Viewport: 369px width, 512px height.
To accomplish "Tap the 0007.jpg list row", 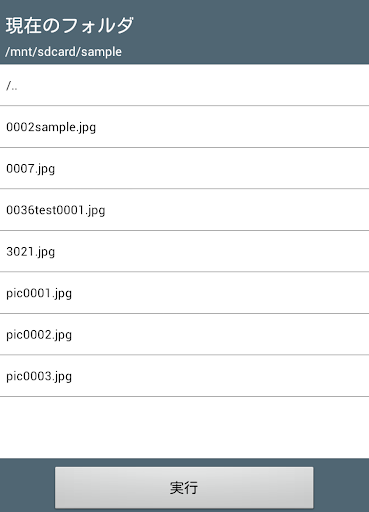I will click(184, 168).
